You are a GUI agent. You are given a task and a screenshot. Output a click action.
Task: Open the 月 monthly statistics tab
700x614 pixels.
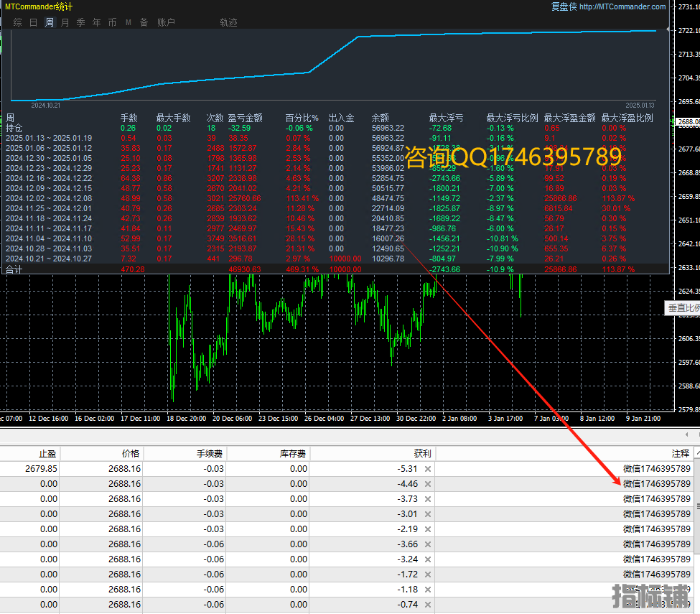[65, 22]
